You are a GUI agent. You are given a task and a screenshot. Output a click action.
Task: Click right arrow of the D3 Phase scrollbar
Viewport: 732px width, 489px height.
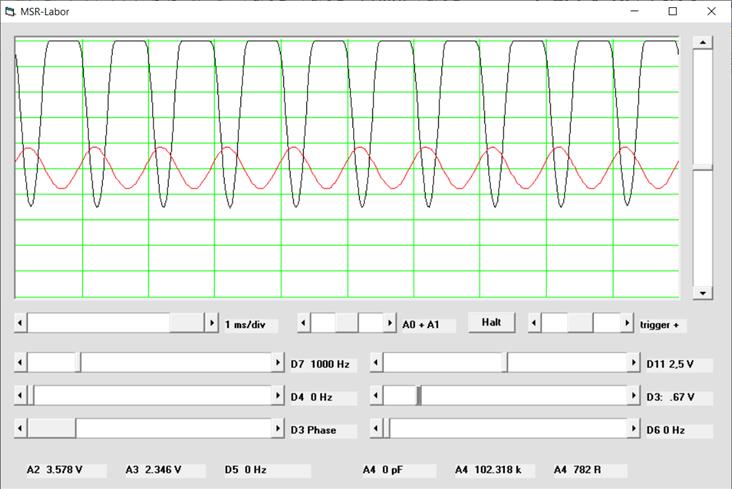[278, 429]
